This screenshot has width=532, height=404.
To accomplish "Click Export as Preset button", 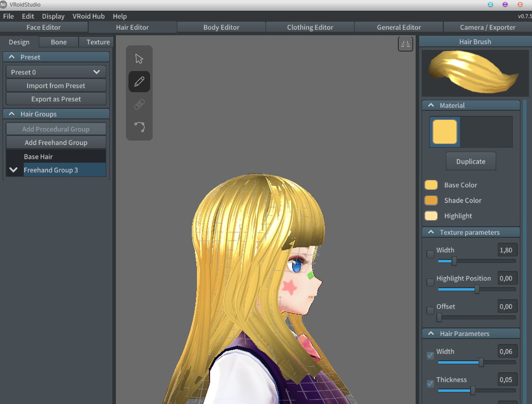I will pos(56,99).
